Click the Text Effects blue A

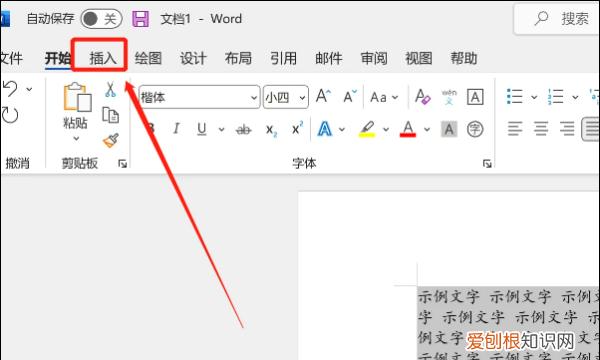324,129
